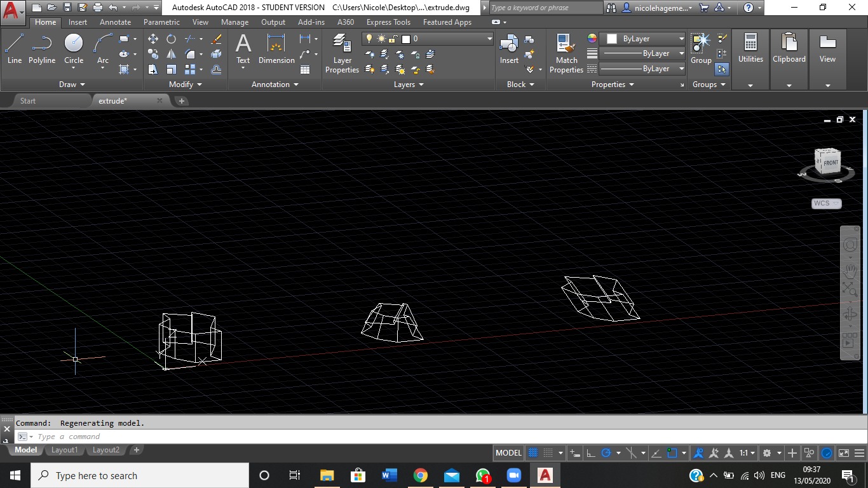Switch to the Parametric ribbon tab

(161, 22)
